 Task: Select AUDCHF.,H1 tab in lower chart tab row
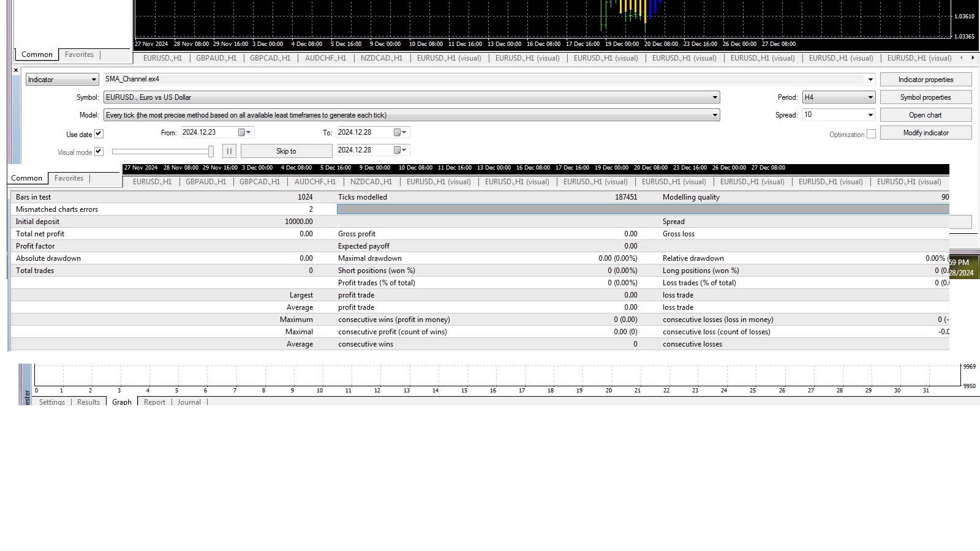315,182
